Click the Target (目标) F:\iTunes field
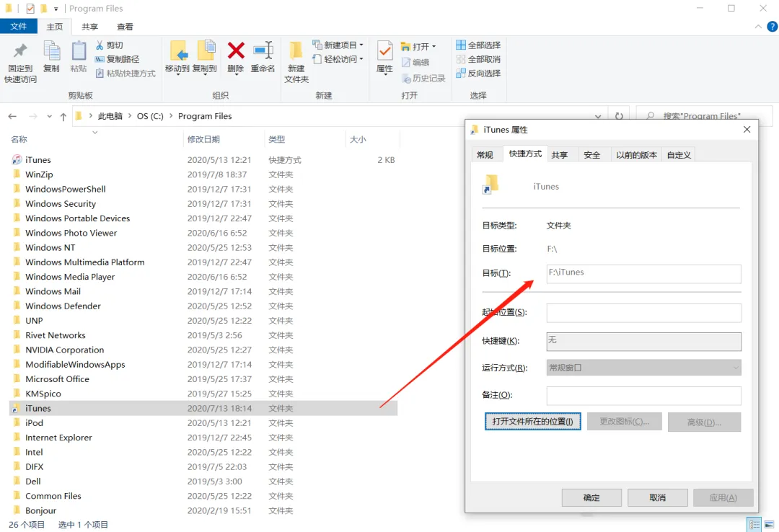The width and height of the screenshot is (779, 532). [644, 274]
